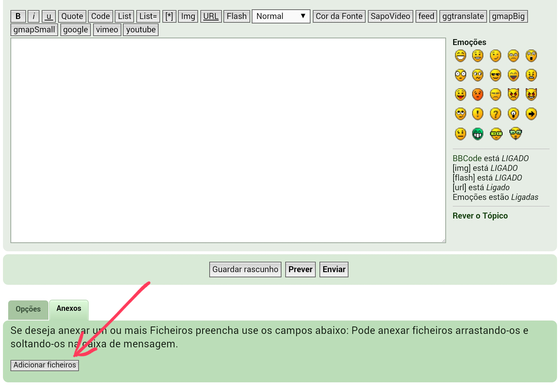Click the vimeo BBCode button
560x392 pixels.
[107, 30]
